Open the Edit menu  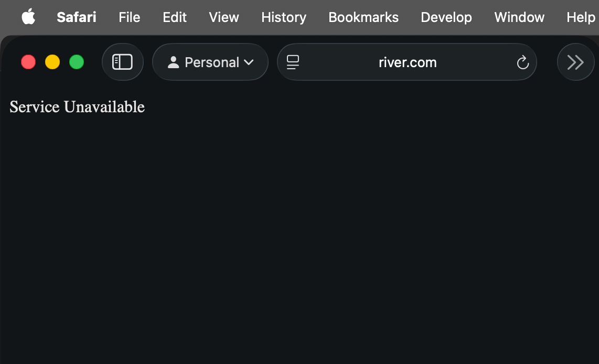pos(175,17)
